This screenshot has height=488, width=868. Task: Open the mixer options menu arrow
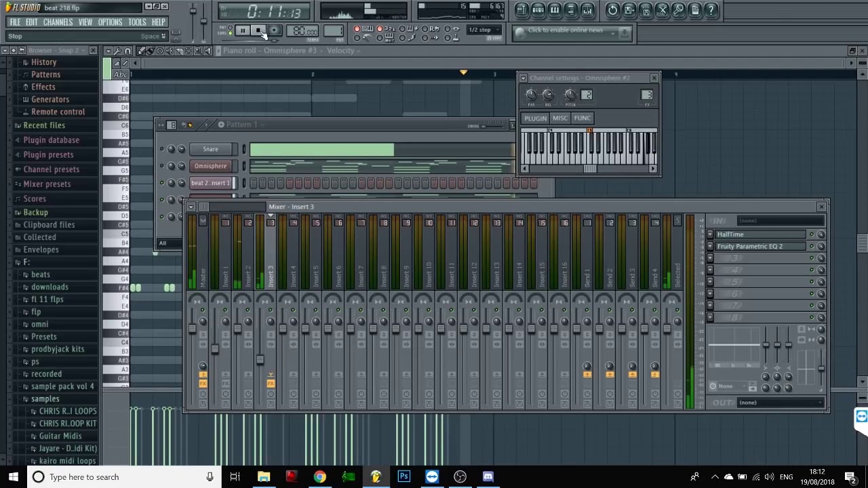click(191, 207)
